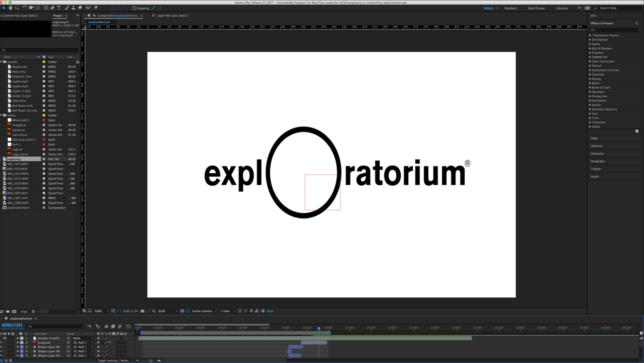Open the Align panel
The width and height of the screenshot is (644, 363).
pos(594,138)
